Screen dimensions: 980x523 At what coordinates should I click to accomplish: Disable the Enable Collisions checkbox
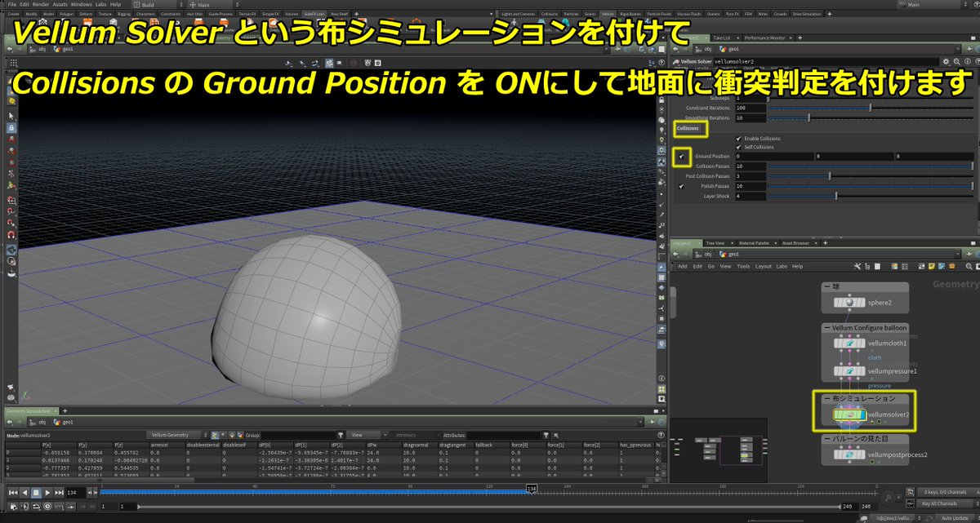click(x=738, y=139)
